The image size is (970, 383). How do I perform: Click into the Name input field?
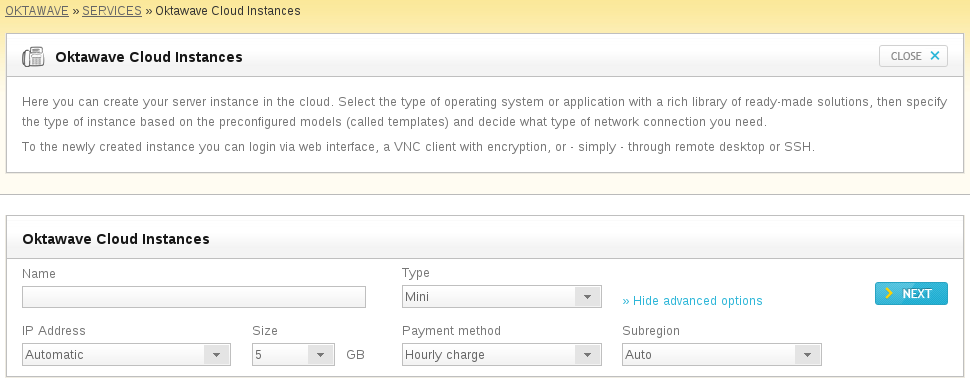point(194,297)
